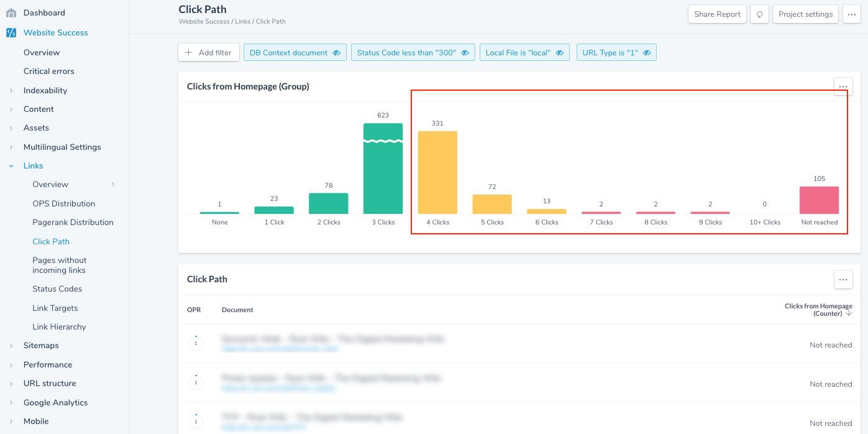Open the Pagerank Distribution page
This screenshot has height=434, width=868.
click(73, 222)
